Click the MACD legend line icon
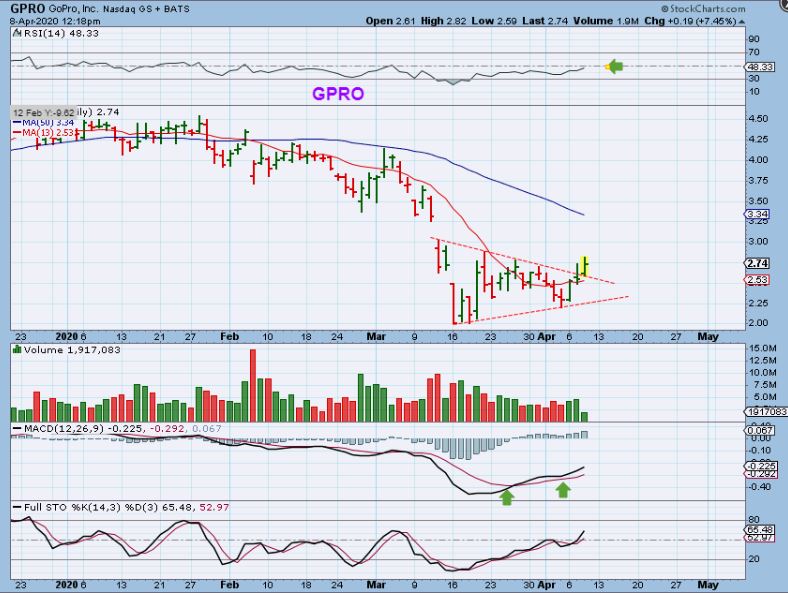 click(x=17, y=429)
